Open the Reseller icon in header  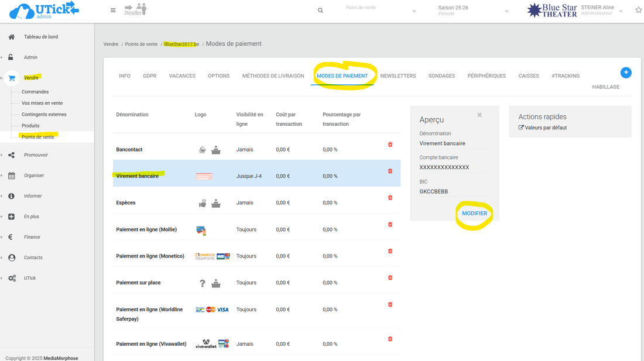pos(136,9)
